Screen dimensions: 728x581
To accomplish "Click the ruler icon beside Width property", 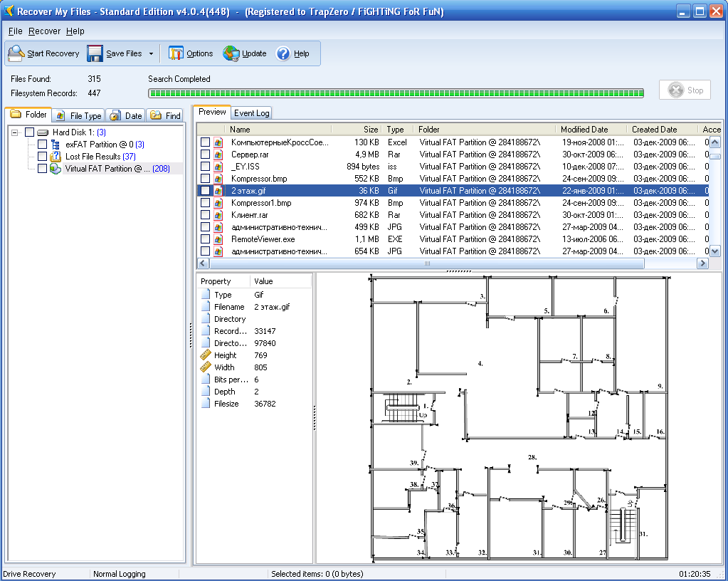I will (205, 367).
